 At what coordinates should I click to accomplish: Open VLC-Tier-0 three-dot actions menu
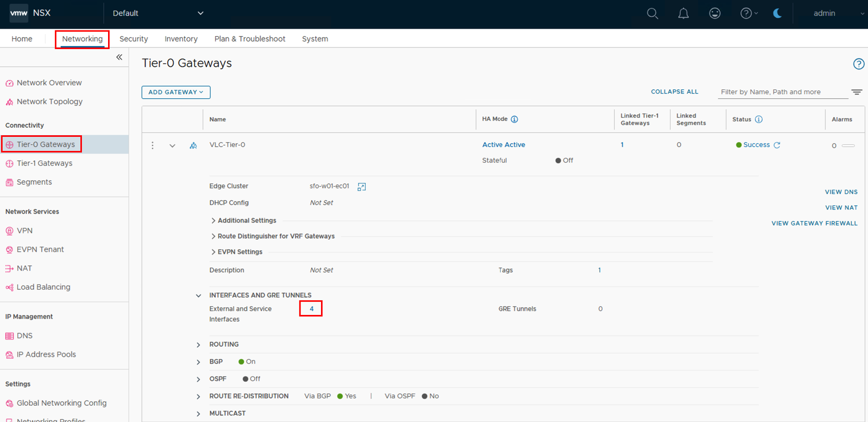pos(152,145)
